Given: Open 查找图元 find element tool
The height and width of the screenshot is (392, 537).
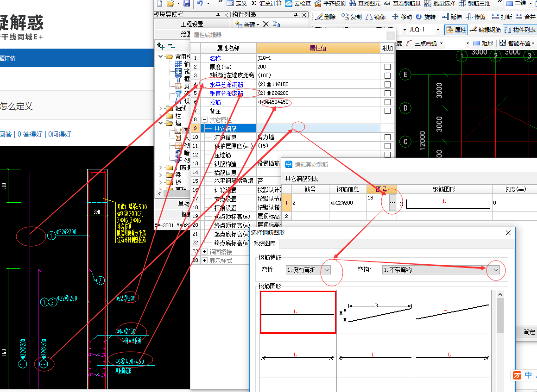Looking at the screenshot, I should (x=365, y=3).
